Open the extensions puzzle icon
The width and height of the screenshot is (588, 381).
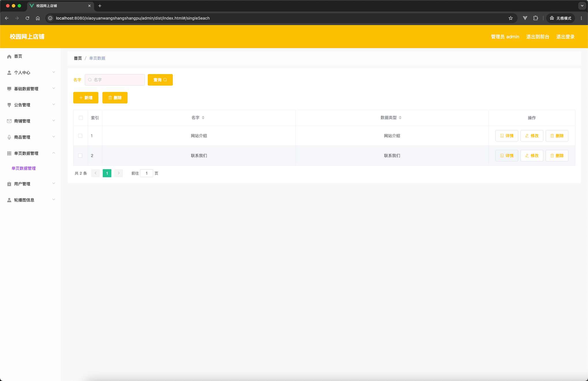point(535,18)
